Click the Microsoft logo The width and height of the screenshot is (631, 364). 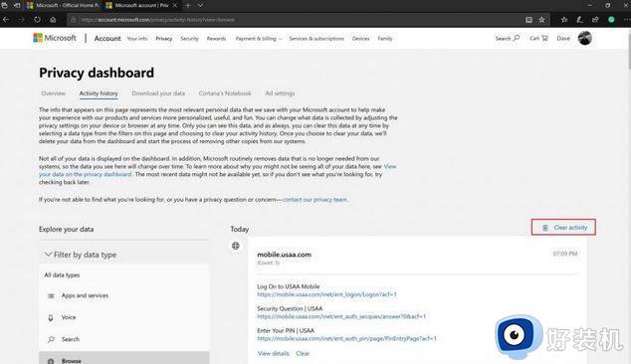point(55,38)
